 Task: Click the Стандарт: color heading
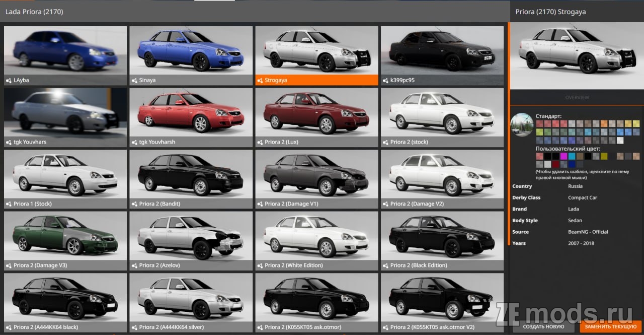[548, 116]
